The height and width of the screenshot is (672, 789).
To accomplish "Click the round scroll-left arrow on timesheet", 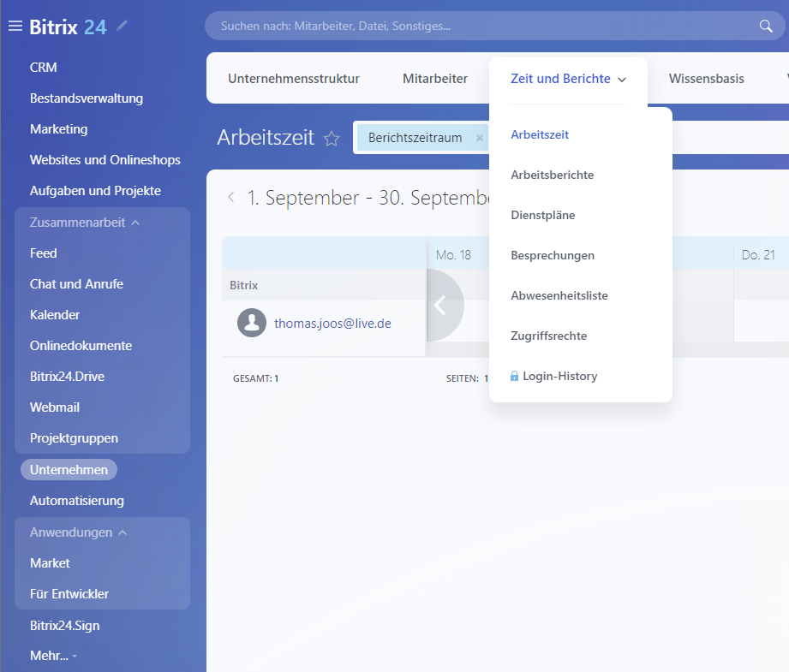I will [441, 306].
